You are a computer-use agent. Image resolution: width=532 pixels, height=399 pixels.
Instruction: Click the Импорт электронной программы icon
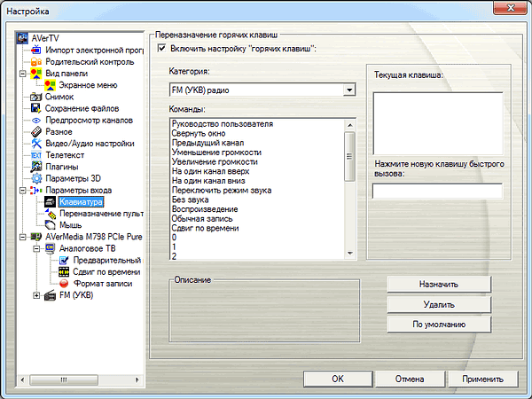coord(36,51)
